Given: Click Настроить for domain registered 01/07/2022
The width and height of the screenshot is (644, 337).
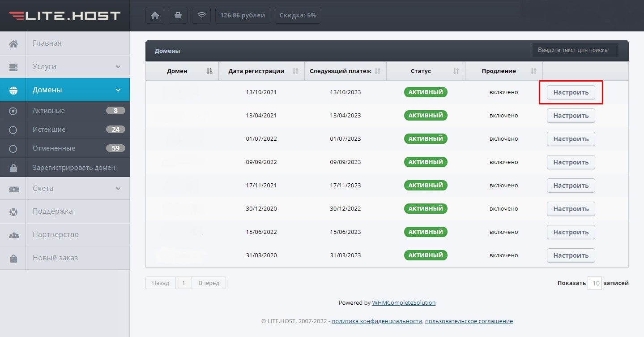Looking at the screenshot, I should [571, 139].
